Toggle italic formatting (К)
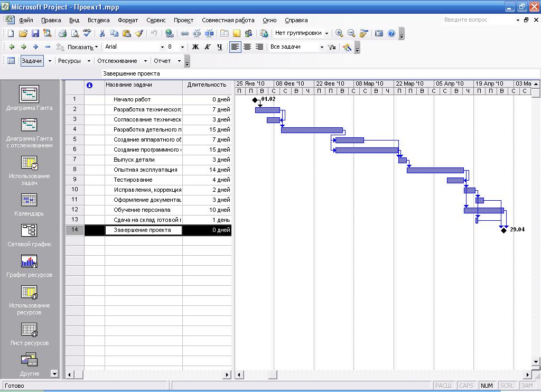 (207, 47)
